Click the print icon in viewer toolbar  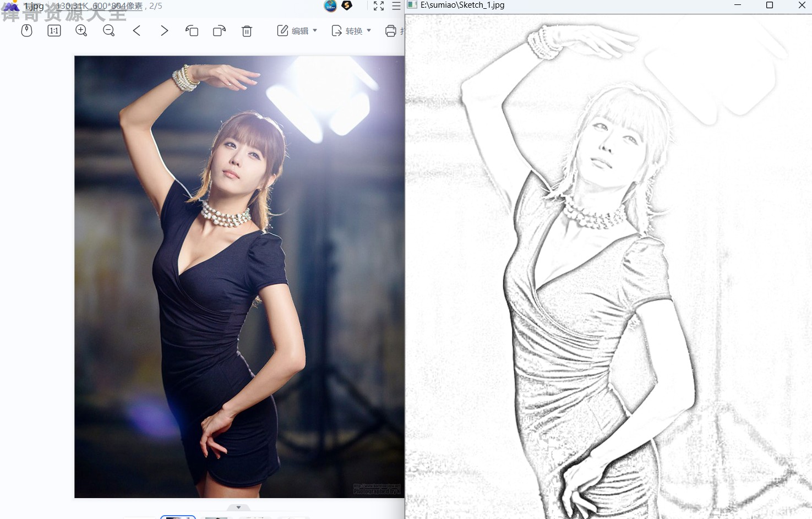391,31
